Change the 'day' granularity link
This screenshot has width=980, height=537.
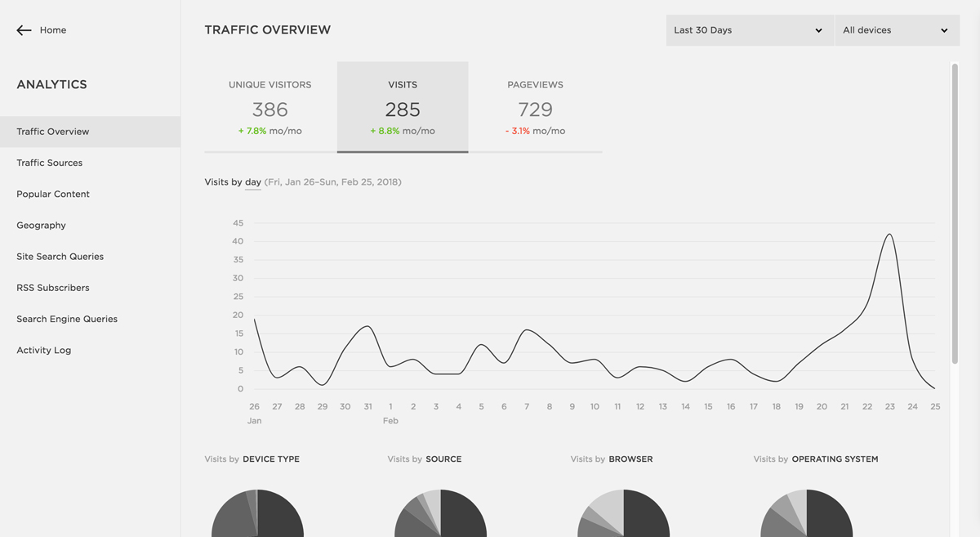[253, 182]
